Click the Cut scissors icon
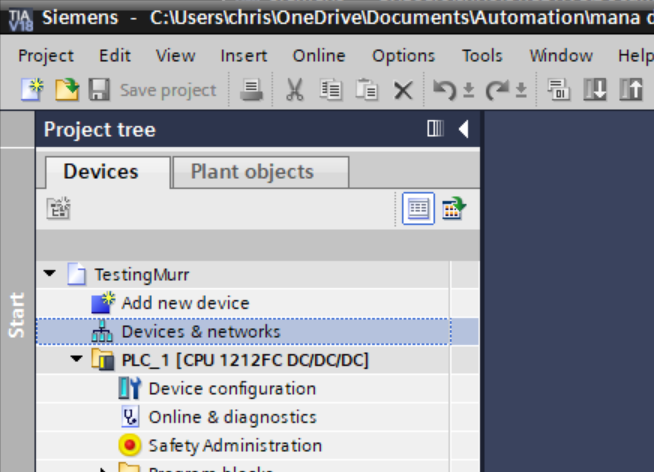Image resolution: width=654 pixels, height=472 pixels. pyautogui.click(x=295, y=90)
